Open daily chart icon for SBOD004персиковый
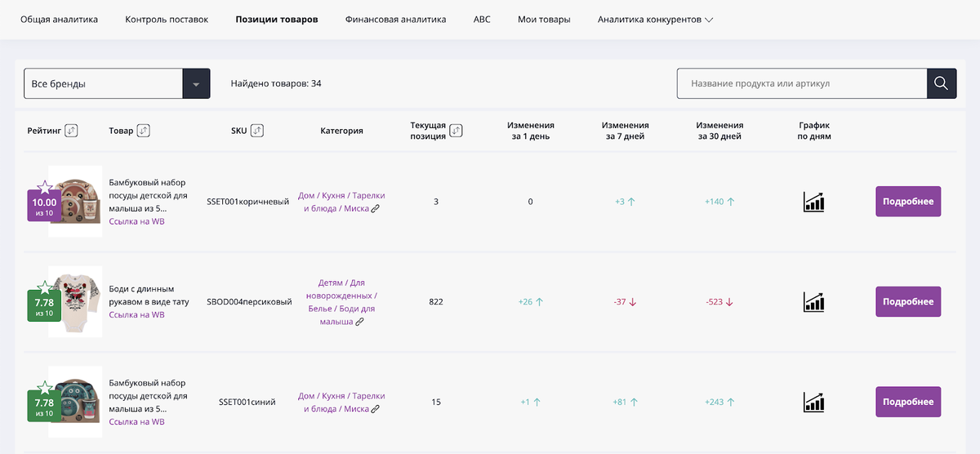The image size is (980, 454). coord(813,302)
